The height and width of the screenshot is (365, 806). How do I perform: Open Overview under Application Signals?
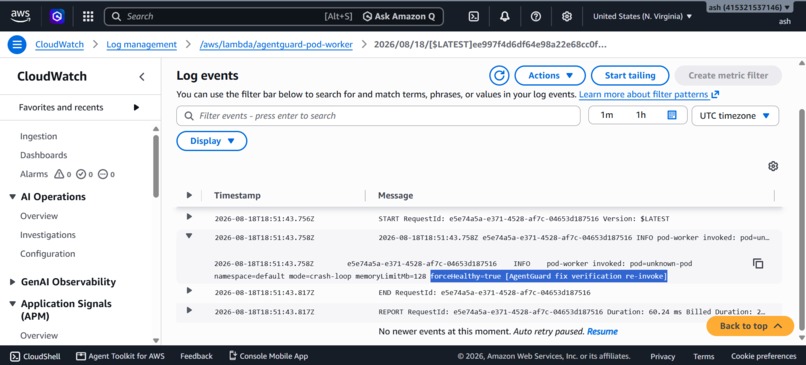pos(39,336)
